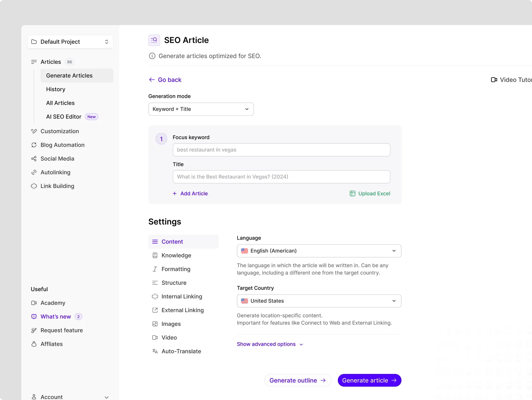Click the External Linking arrow icon
532x400 pixels.
[155, 310]
